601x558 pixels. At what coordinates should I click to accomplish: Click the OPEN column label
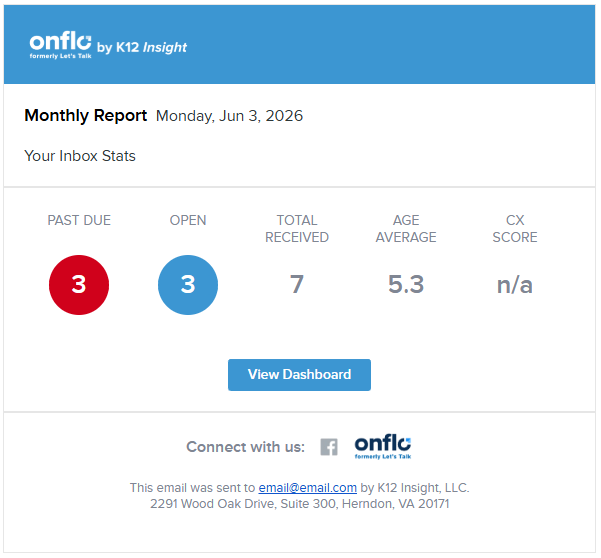[x=188, y=220]
